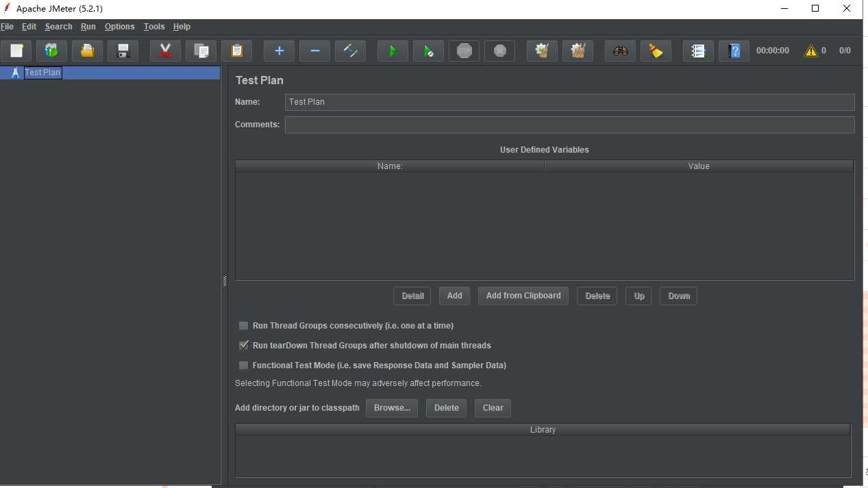The height and width of the screenshot is (488, 868).
Task: Open the File menu
Action: [7, 27]
